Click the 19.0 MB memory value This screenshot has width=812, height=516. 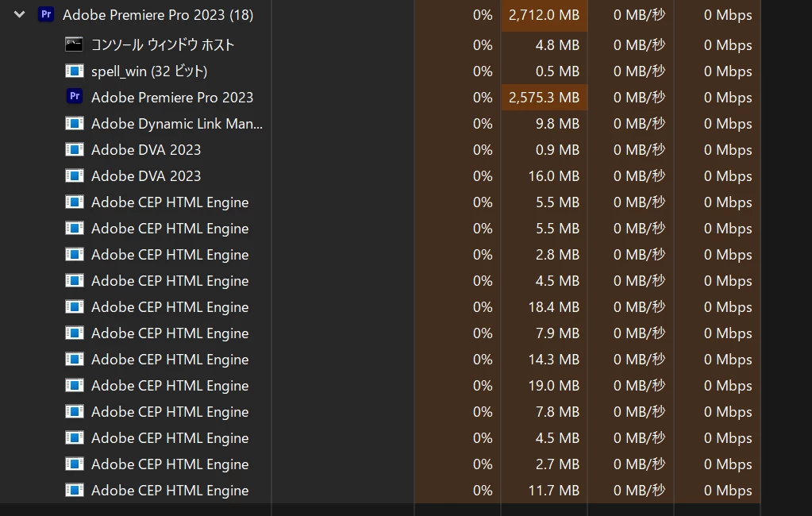coord(553,386)
